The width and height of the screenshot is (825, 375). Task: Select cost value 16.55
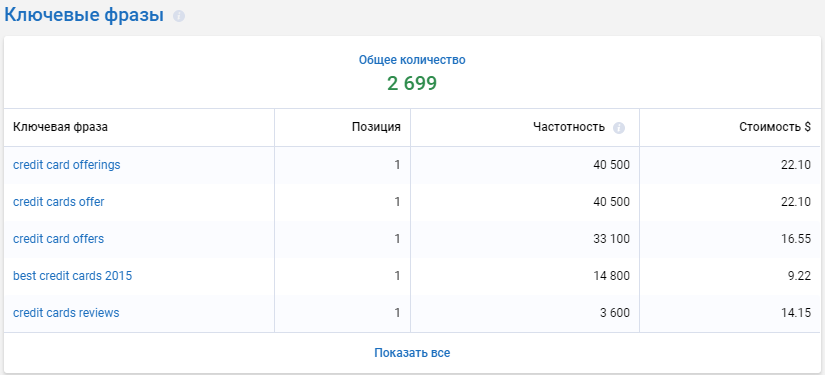796,239
